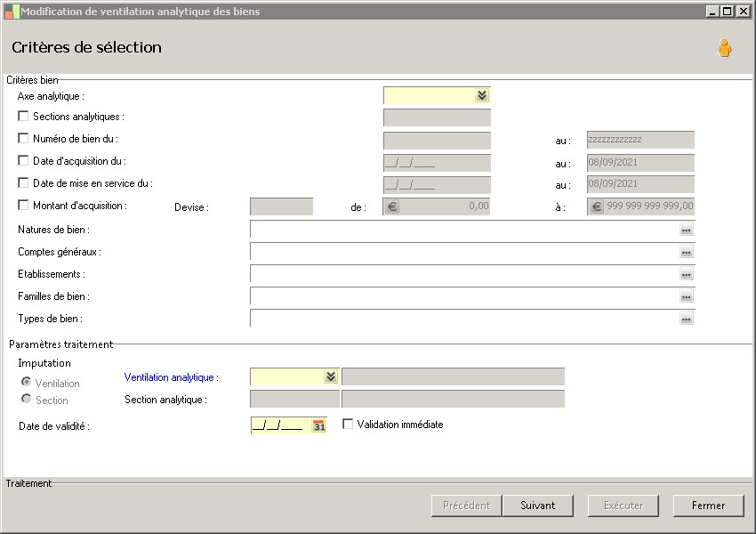The width and height of the screenshot is (756, 534).
Task: Enable the Sections analytiques checkbox
Action: 23,116
